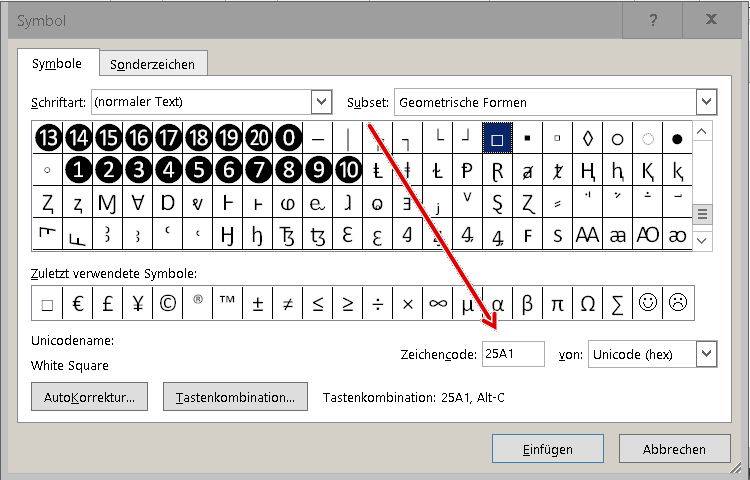The width and height of the screenshot is (750, 480).
Task: Open the dialog help question mark
Action: pyautogui.click(x=653, y=20)
